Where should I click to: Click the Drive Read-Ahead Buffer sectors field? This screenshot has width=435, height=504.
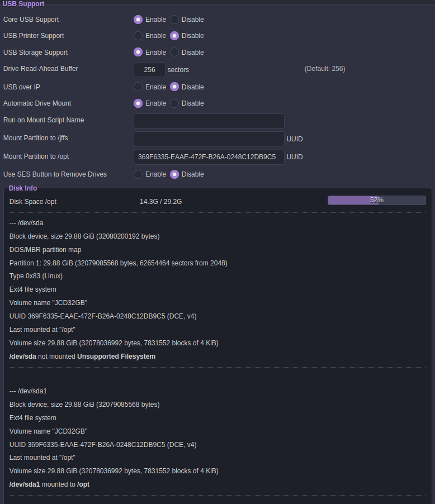pyautogui.click(x=149, y=69)
